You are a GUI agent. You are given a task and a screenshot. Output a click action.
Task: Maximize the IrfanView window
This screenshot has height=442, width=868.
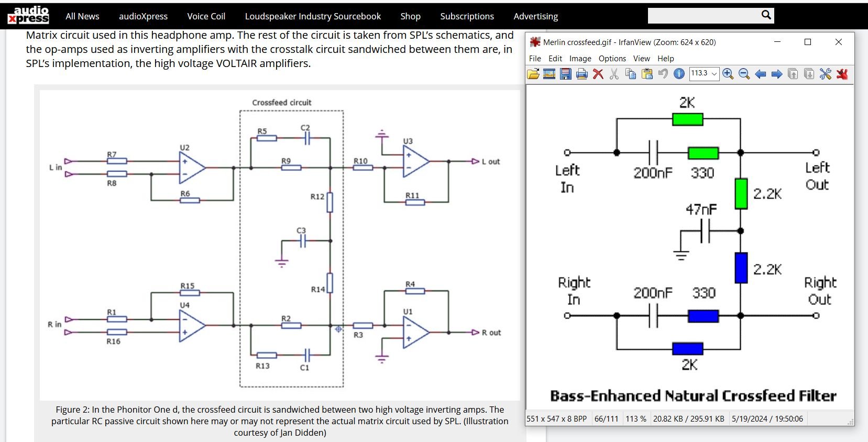pos(808,42)
